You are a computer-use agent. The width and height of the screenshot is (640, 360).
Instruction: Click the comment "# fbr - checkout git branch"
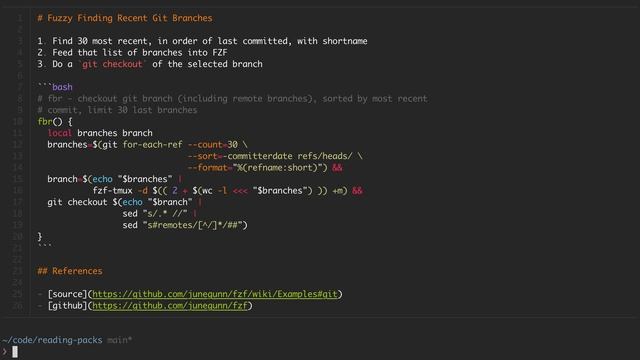click(232, 98)
